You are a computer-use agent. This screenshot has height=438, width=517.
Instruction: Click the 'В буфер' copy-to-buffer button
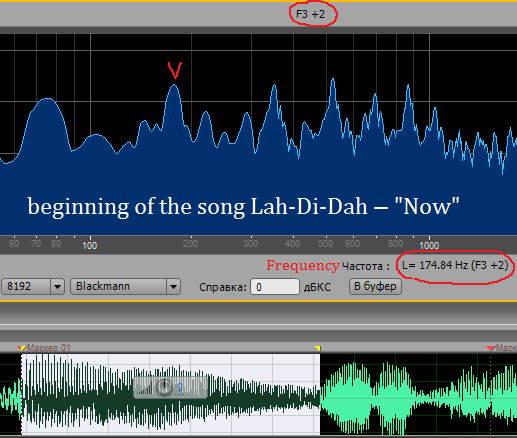coord(375,287)
